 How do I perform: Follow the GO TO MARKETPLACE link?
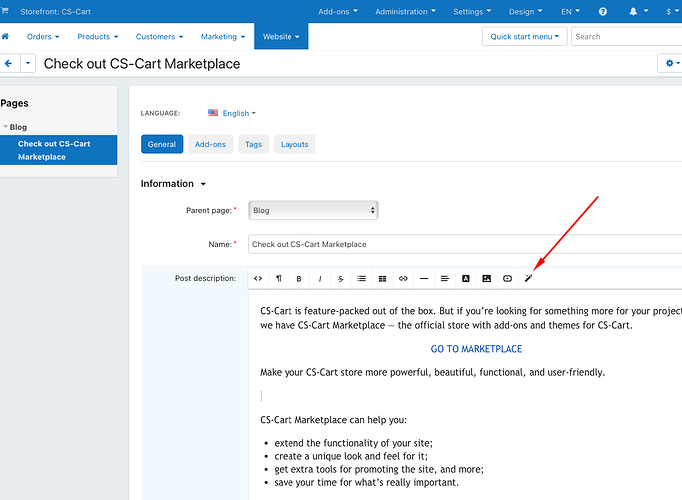tap(476, 349)
